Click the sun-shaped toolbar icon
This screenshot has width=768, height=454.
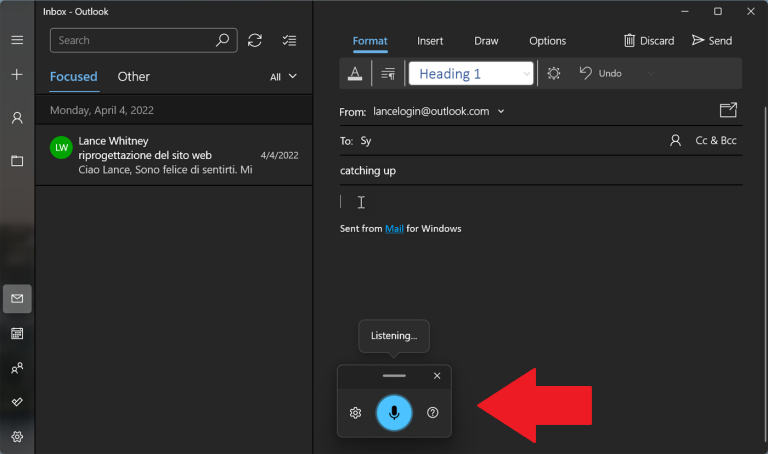553,73
